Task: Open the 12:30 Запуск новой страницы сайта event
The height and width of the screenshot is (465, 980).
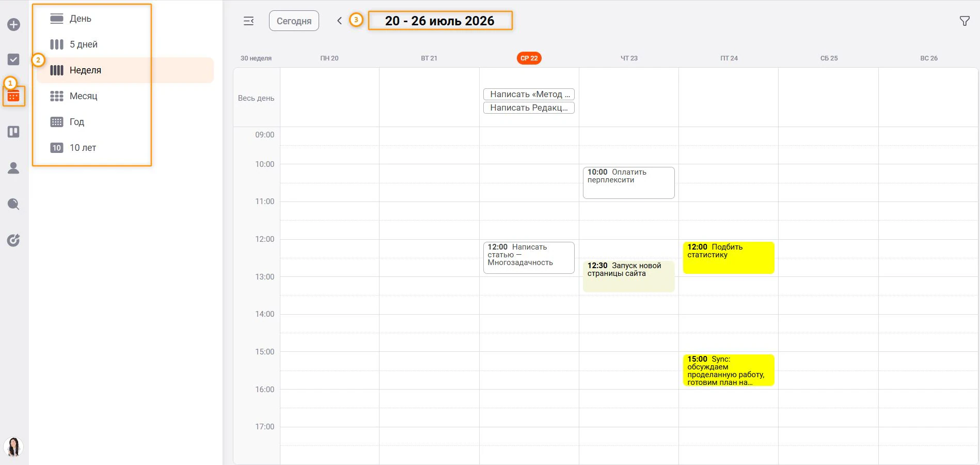Action: click(628, 276)
